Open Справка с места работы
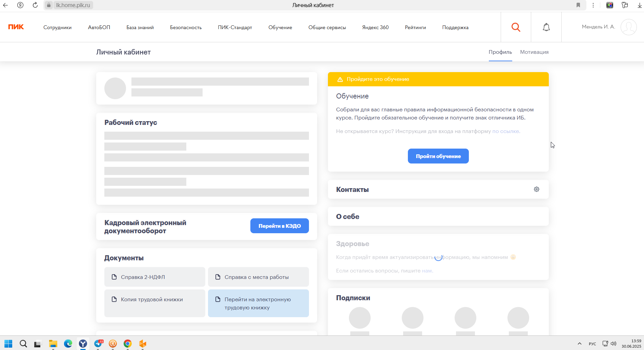This screenshot has width=644, height=350. point(258,277)
